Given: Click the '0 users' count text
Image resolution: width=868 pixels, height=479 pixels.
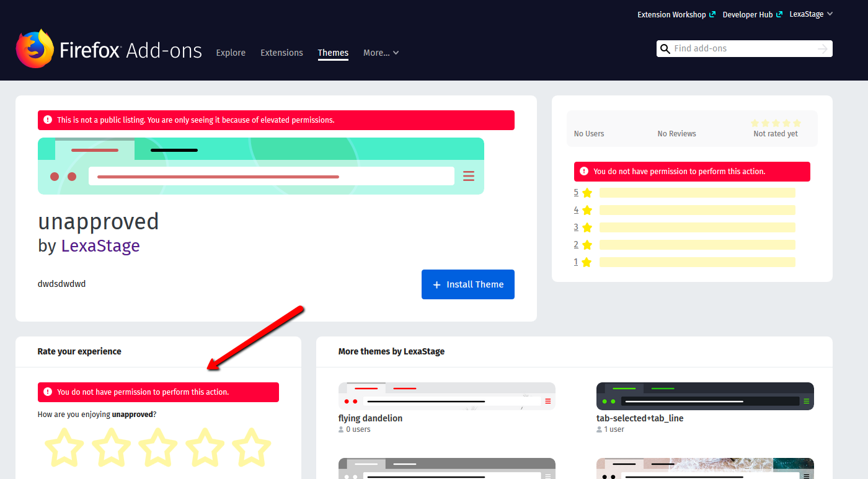Looking at the screenshot, I should click(358, 429).
